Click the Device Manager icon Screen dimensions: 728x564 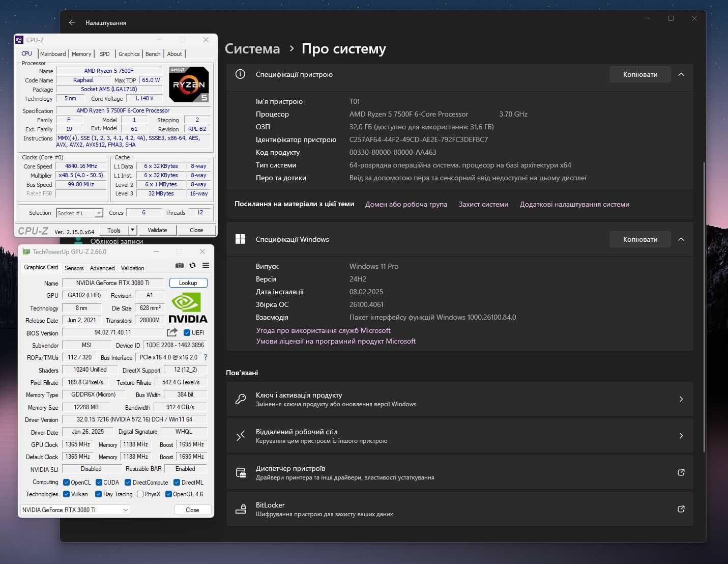(241, 472)
